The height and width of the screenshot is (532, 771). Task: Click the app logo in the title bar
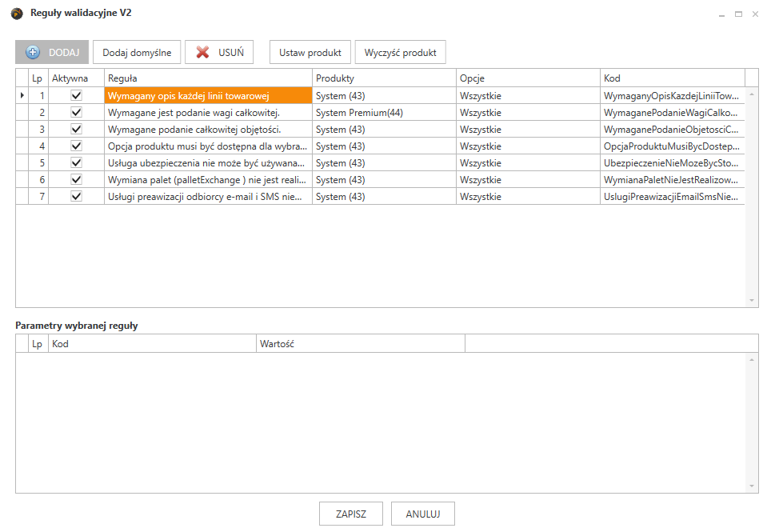[18, 14]
